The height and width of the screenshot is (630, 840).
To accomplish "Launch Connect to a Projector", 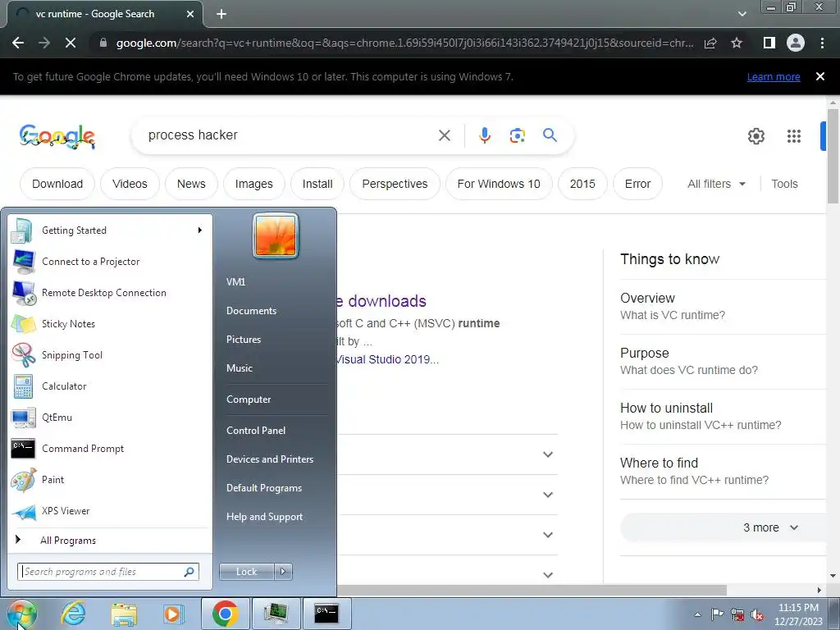I will point(109,262).
